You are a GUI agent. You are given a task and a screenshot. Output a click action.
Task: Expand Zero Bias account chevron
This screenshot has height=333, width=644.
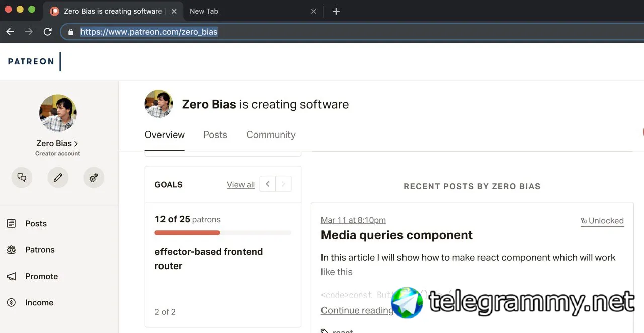tap(76, 144)
